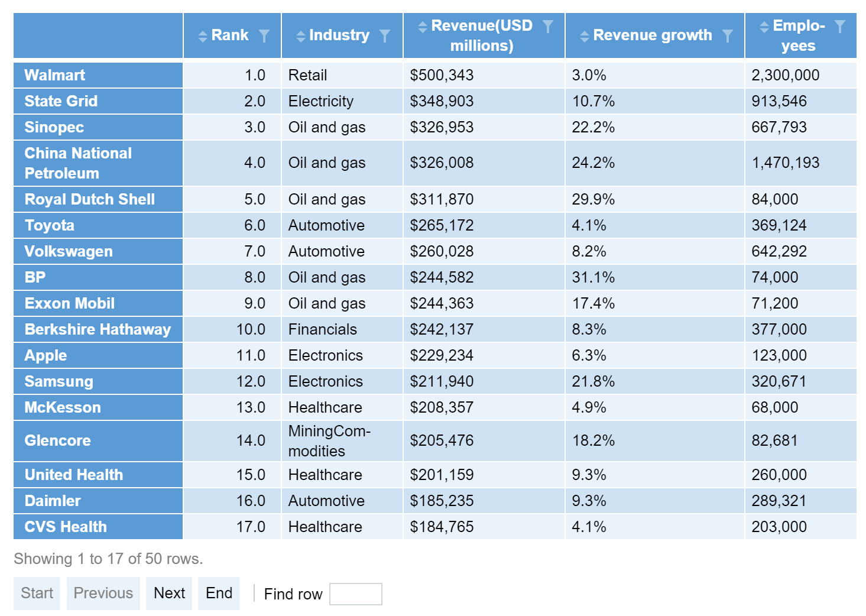Viewport: 866px width, 616px height.
Task: Click McKesson's revenue $208,357
Action: [484, 407]
